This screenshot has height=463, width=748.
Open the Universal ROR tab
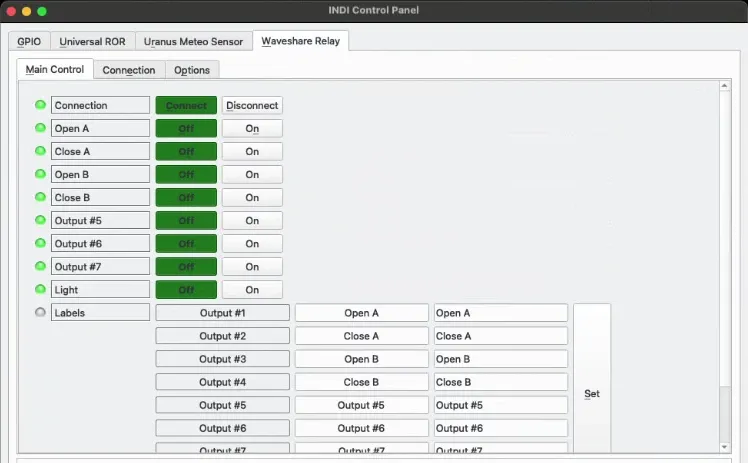point(93,41)
